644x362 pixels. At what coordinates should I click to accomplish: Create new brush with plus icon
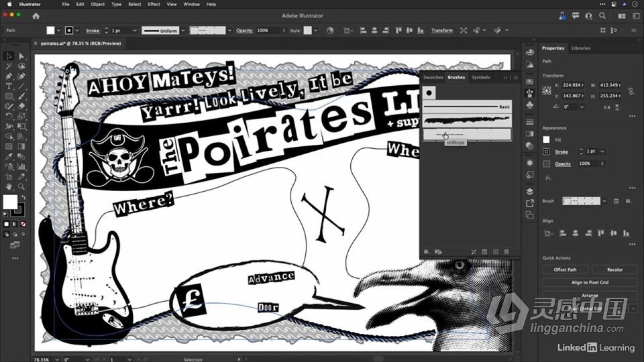point(496,251)
